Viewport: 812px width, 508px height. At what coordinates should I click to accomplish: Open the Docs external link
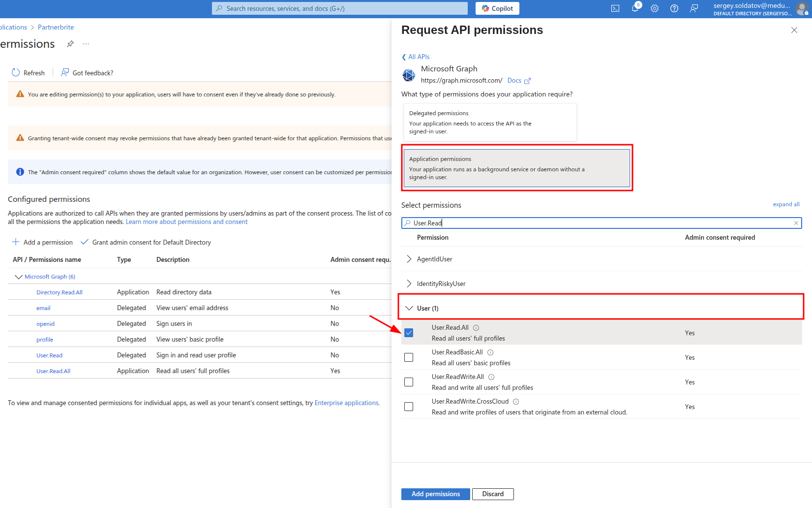click(519, 81)
